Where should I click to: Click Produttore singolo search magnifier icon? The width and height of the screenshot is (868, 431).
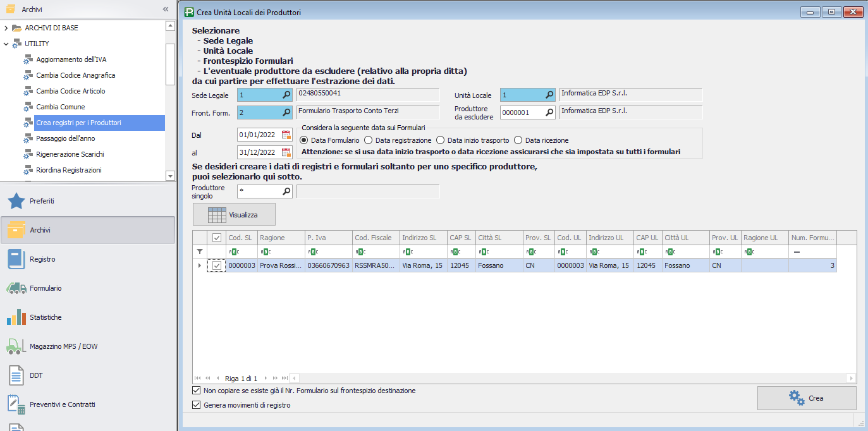pyautogui.click(x=286, y=191)
